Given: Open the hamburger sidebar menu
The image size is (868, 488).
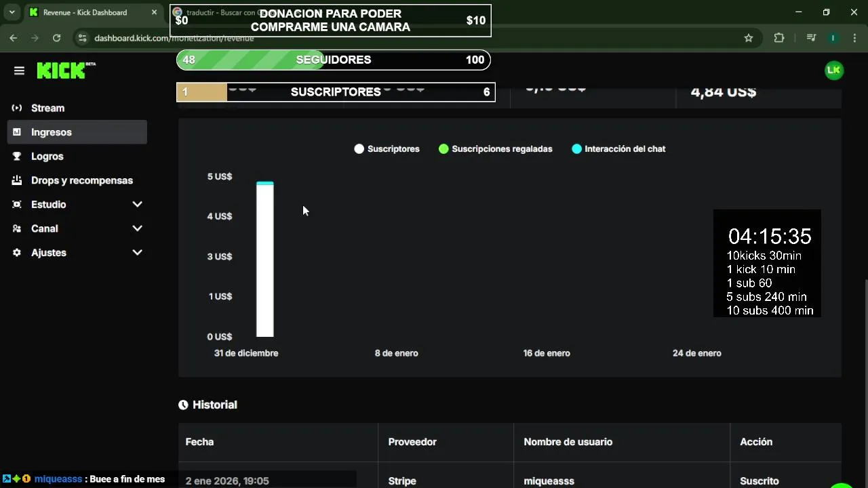Looking at the screenshot, I should 19,70.
